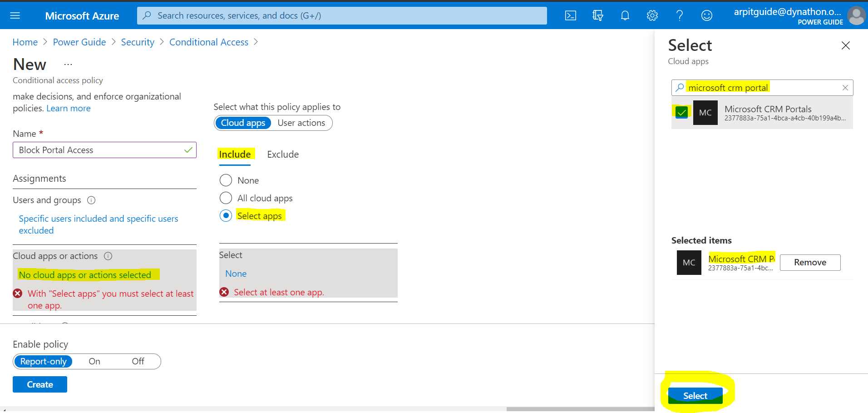Set Enable policy to Off
The width and height of the screenshot is (868, 413).
point(138,361)
